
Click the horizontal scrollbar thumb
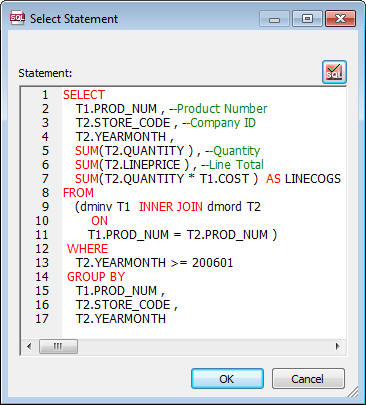click(58, 346)
